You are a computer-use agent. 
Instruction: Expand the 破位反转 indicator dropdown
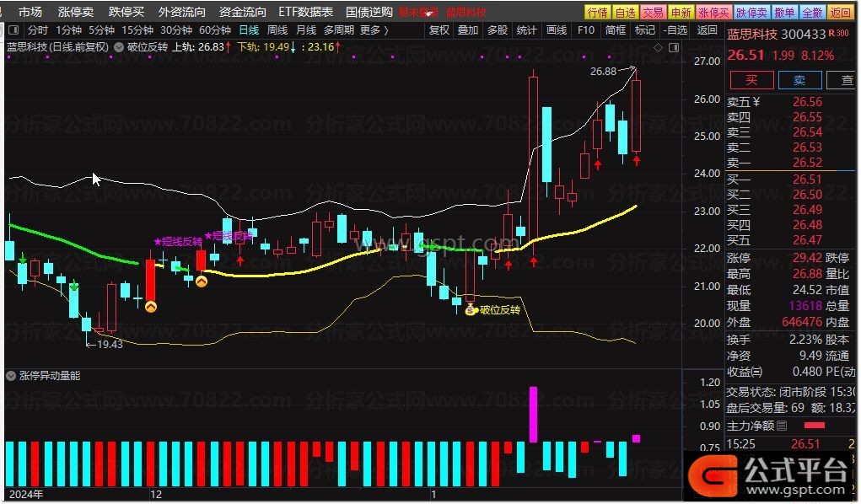point(119,47)
